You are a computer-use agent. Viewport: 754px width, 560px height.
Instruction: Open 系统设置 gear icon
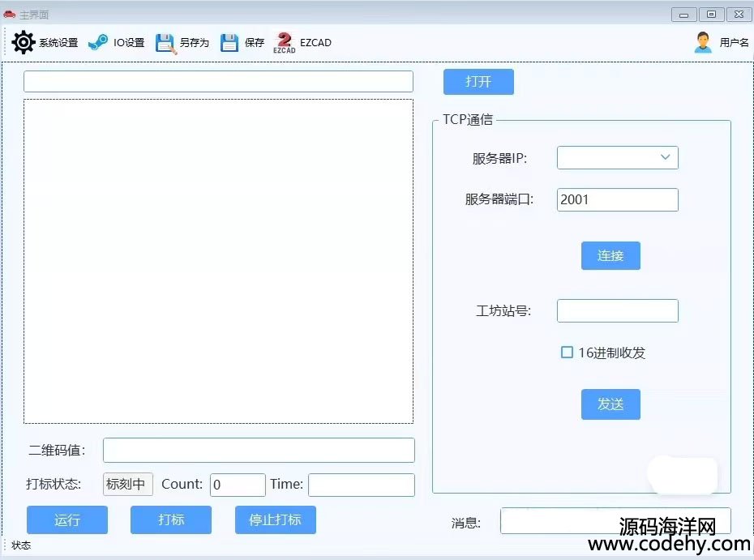[x=24, y=42]
